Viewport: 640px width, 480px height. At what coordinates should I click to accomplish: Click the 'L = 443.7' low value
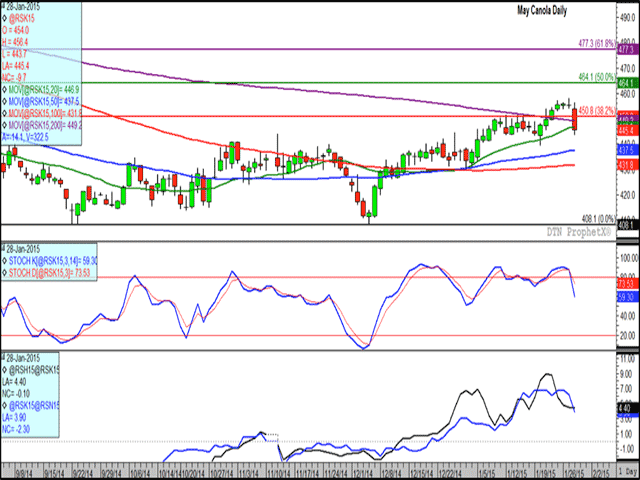[x=15, y=54]
